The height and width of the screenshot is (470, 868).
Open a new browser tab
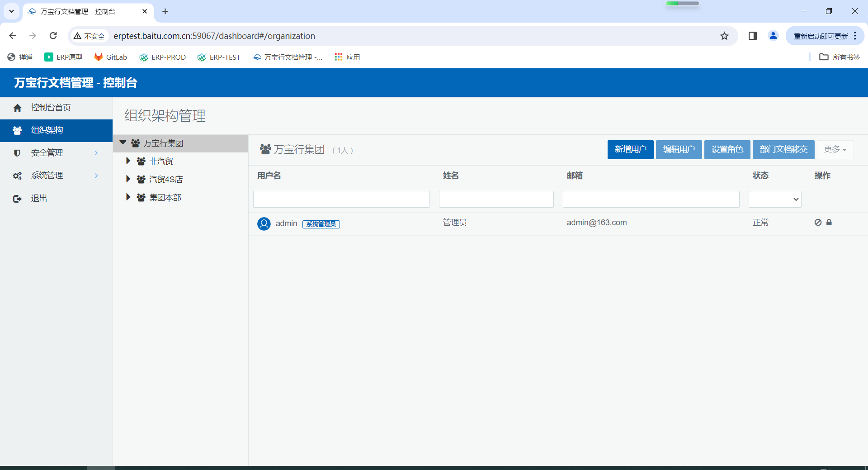point(165,11)
